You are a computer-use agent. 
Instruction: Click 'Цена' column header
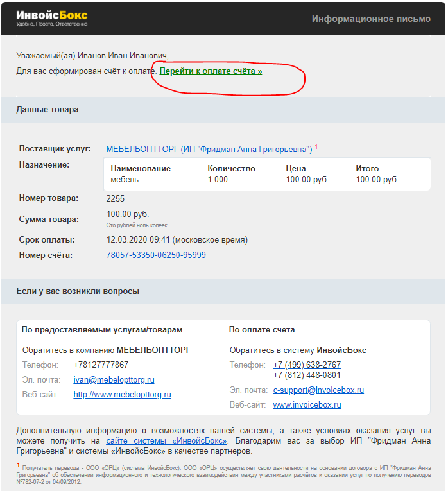296,168
